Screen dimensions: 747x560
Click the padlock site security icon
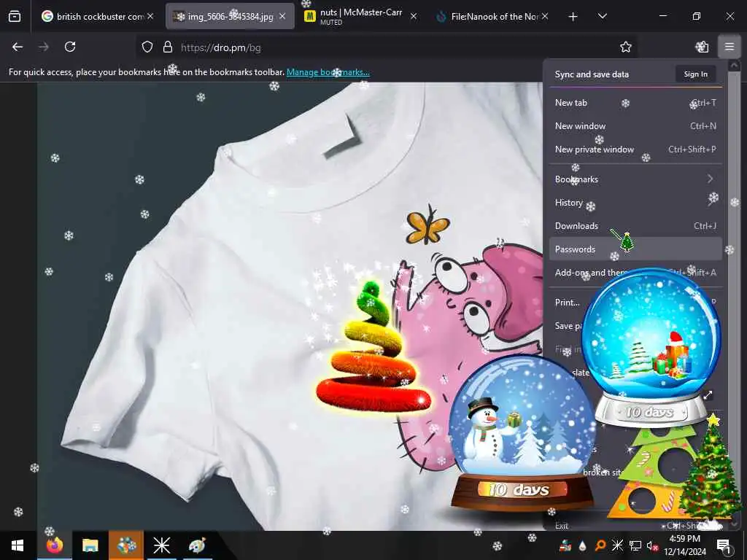167,47
